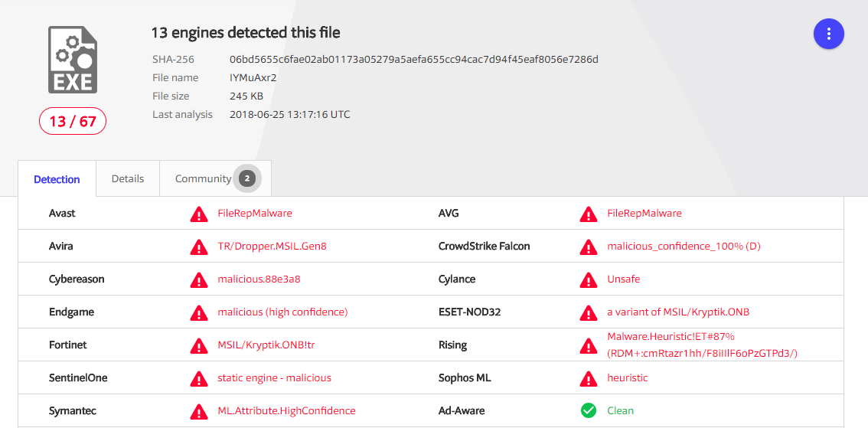Click the warning icon for Fortinet
The image size is (868, 428).
click(199, 346)
